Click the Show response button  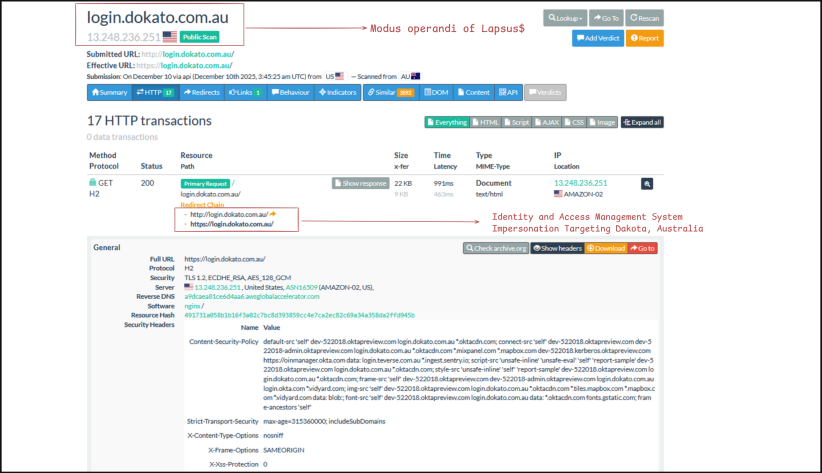click(360, 184)
